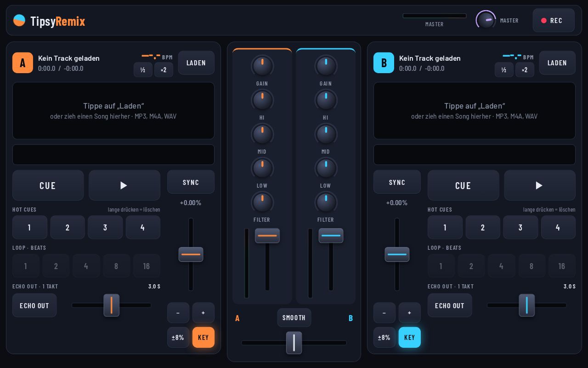The height and width of the screenshot is (368, 588).
Task: Click deck A LOW equalizer knob
Action: [262, 168]
